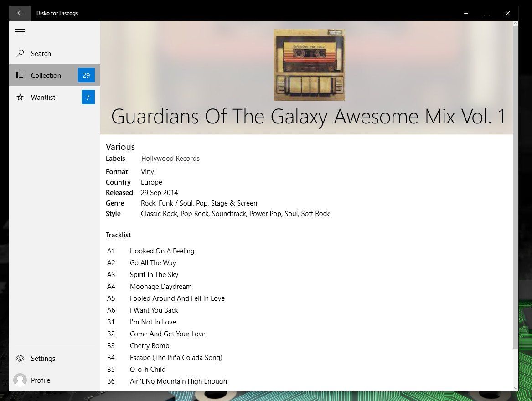Select the Search menu item
Screen dimensions: 532x401
point(41,53)
